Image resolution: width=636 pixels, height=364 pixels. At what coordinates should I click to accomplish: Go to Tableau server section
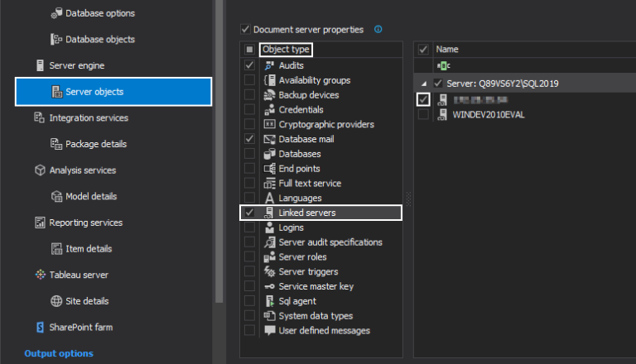point(78,275)
